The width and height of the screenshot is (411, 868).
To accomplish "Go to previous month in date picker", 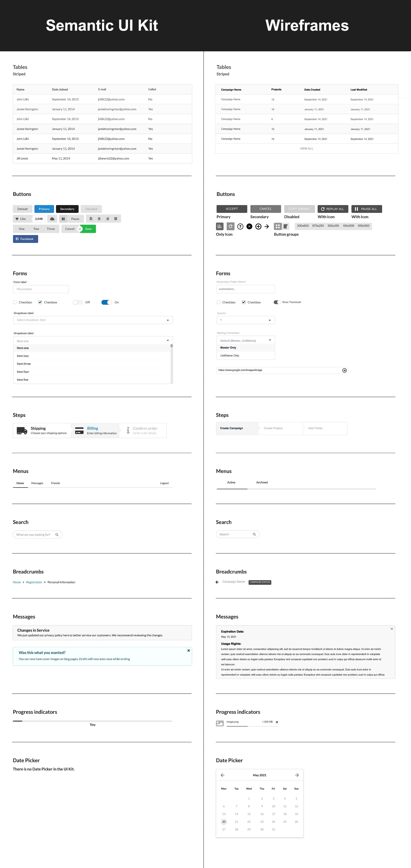I will point(223,775).
